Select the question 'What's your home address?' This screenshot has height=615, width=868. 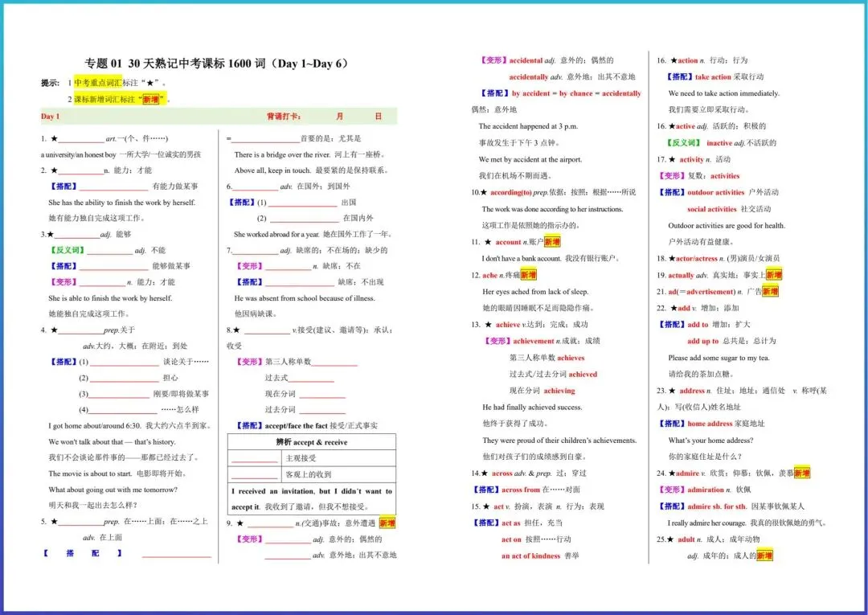[710, 441]
